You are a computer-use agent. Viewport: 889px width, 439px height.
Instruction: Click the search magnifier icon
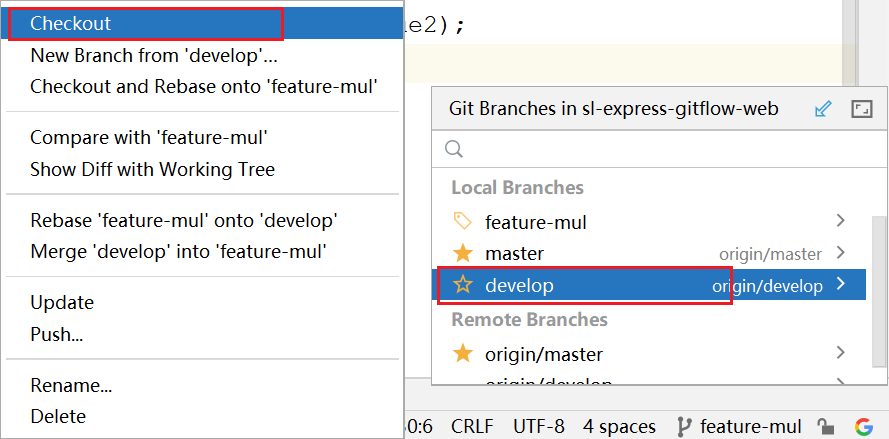(454, 149)
